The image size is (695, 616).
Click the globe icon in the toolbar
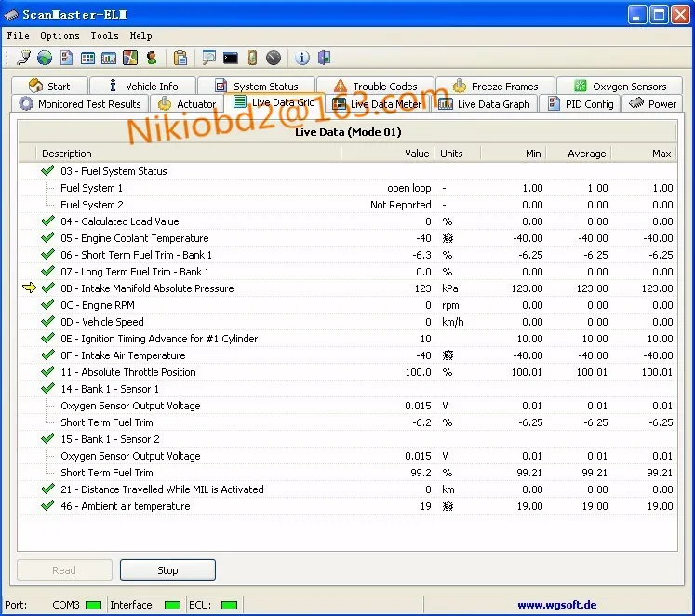tap(45, 58)
